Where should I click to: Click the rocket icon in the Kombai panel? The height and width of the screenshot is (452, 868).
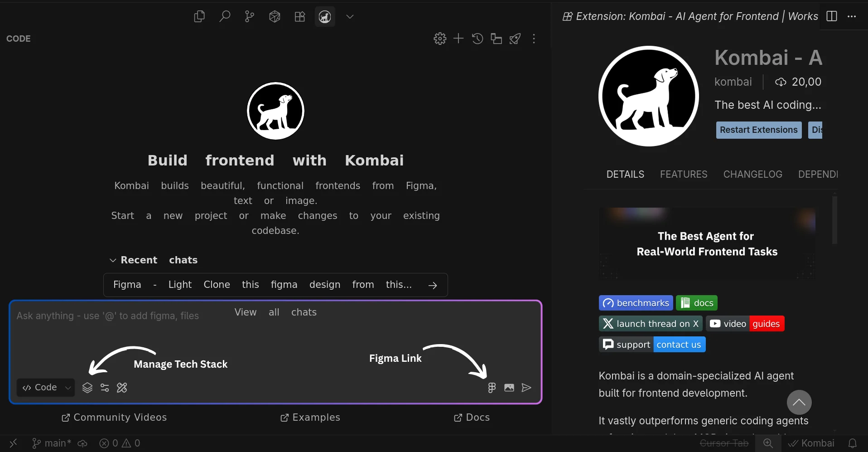click(515, 39)
